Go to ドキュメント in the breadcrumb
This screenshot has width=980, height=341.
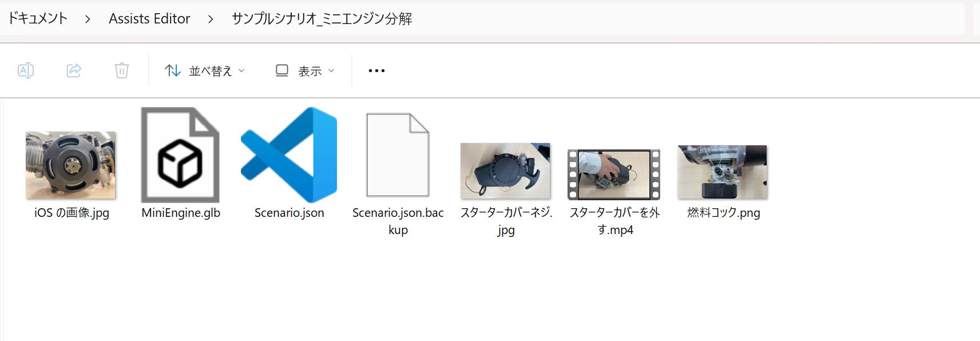click(x=38, y=18)
